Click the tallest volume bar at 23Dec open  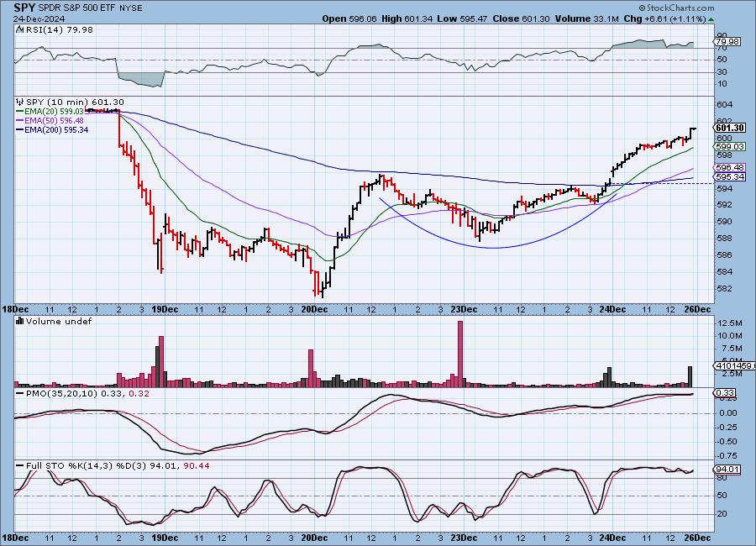point(460,354)
